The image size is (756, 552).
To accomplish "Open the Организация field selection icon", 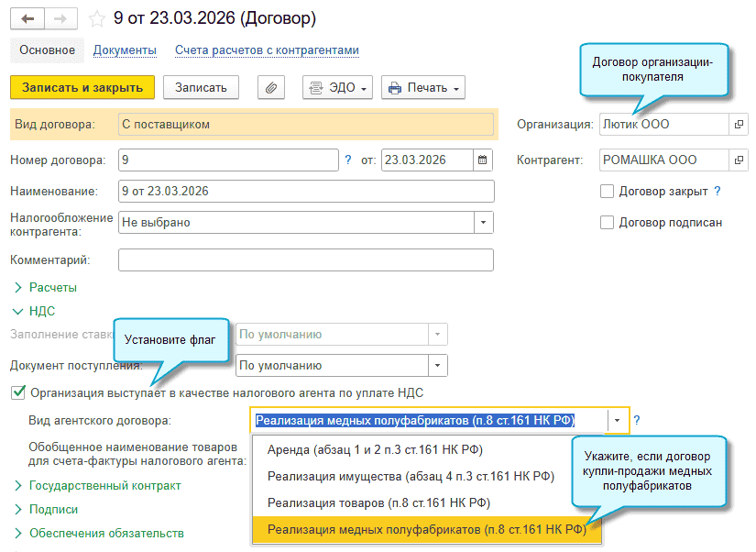I will pyautogui.click(x=738, y=124).
